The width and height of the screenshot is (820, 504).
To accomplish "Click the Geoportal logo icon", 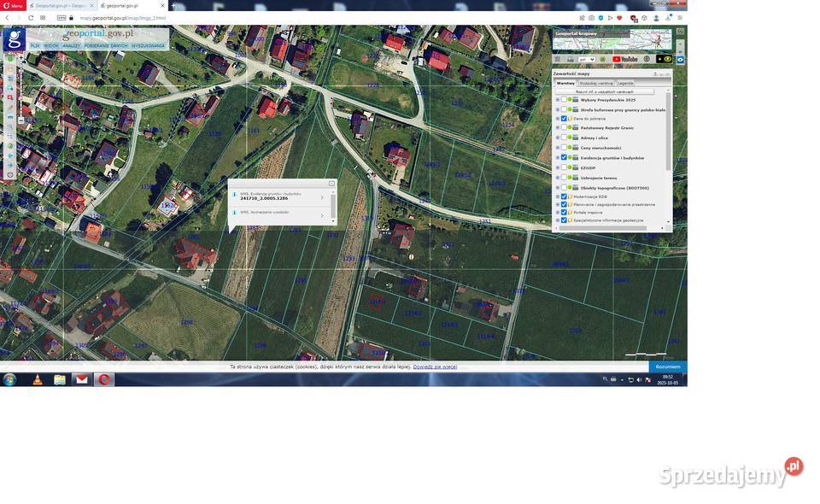I will point(14,39).
